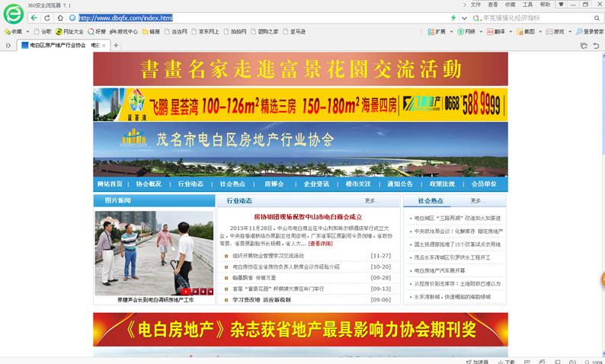
Task: Go to the browser home page icon
Action: 60,18
